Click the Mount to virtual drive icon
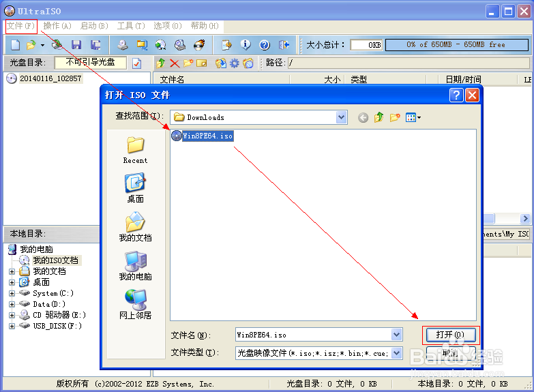 pyautogui.click(x=180, y=44)
